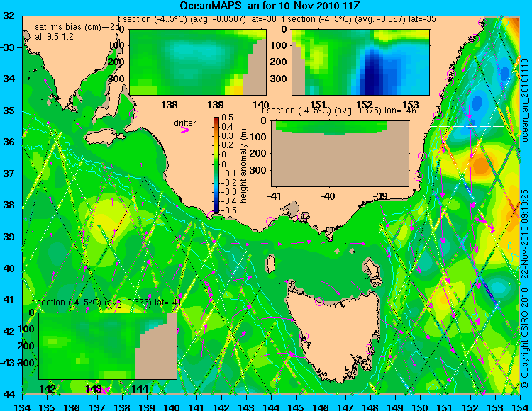Click the -44 label on the left latitude axis
Viewport: 532px width, 411px height.
tap(8, 394)
